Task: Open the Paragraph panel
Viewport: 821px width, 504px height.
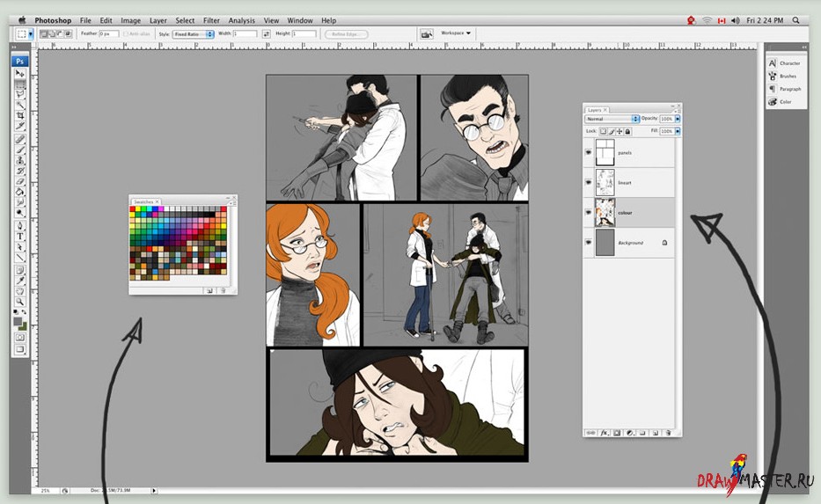Action: pos(784,89)
